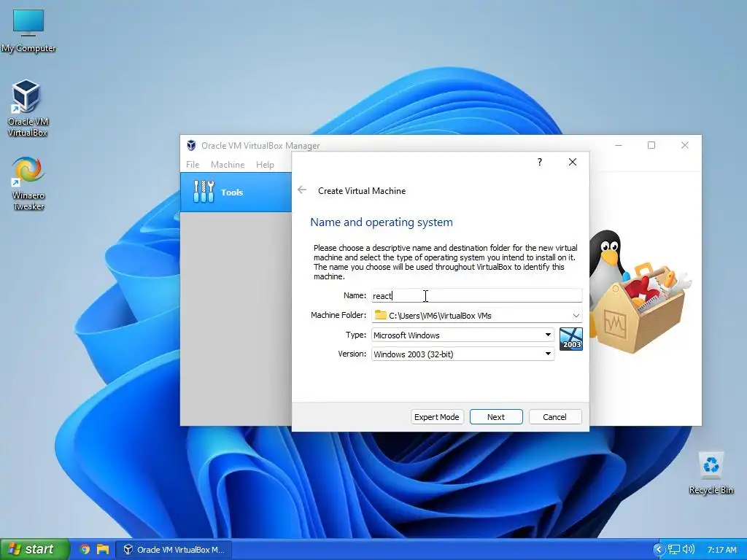Viewport: 747px width, 560px height.
Task: Expand hidden tray icons with the chevron
Action: click(659, 549)
